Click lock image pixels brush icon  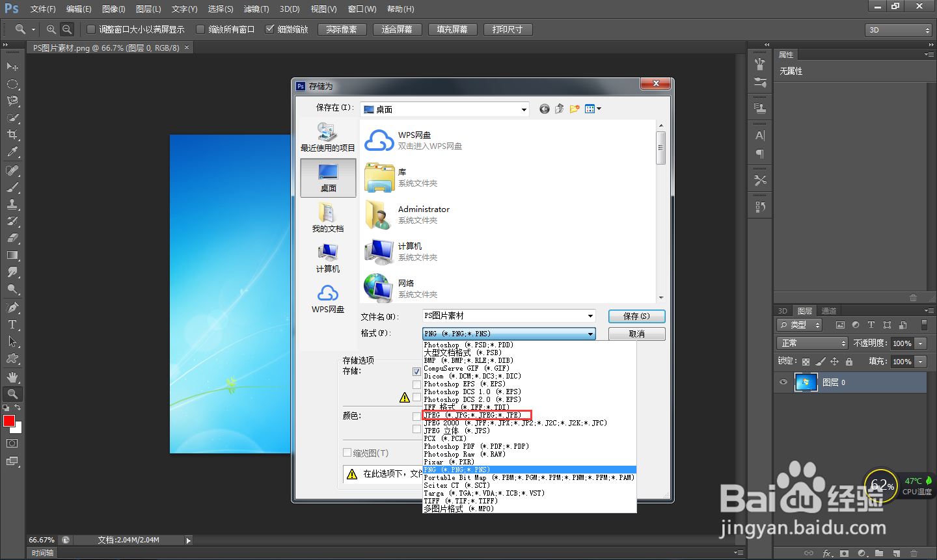point(821,362)
